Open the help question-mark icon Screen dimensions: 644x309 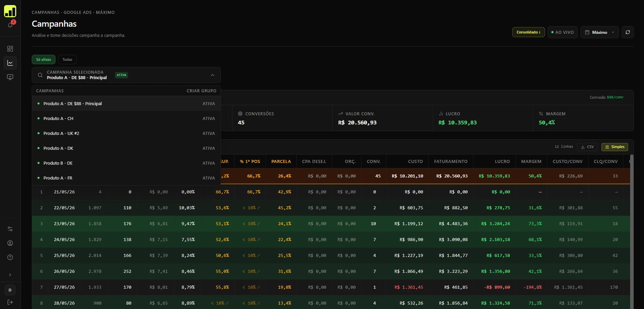[10, 257]
